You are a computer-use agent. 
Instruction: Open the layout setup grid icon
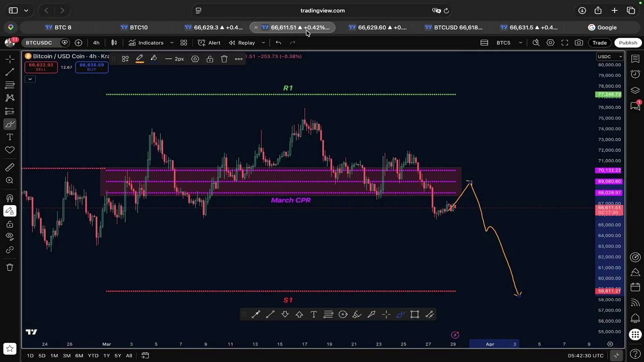184,43
